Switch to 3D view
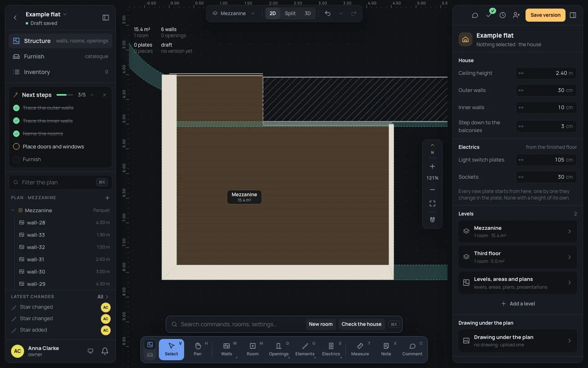 (308, 13)
